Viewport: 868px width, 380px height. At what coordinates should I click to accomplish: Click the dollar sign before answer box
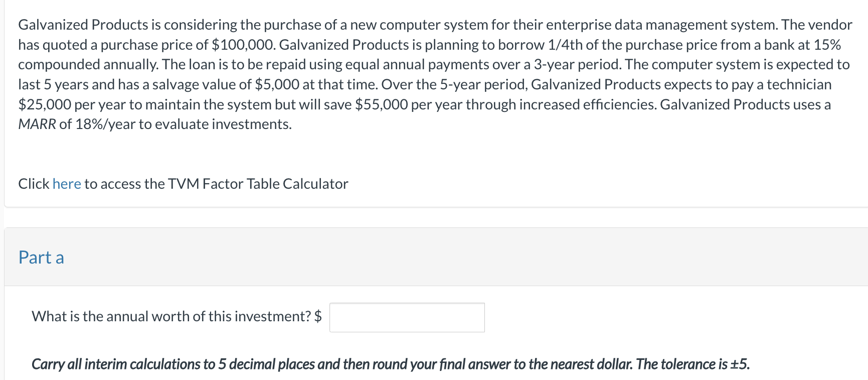point(318,316)
